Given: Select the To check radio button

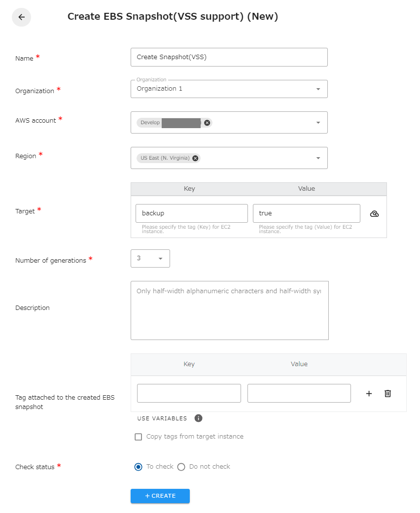Looking at the screenshot, I should tap(139, 467).
